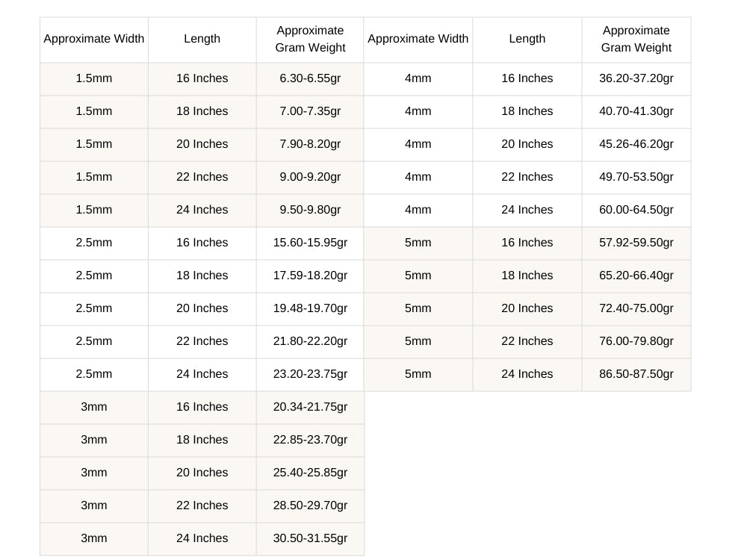
Task: Click the 6.30-6.55gr gram weight cell
Action: point(310,78)
